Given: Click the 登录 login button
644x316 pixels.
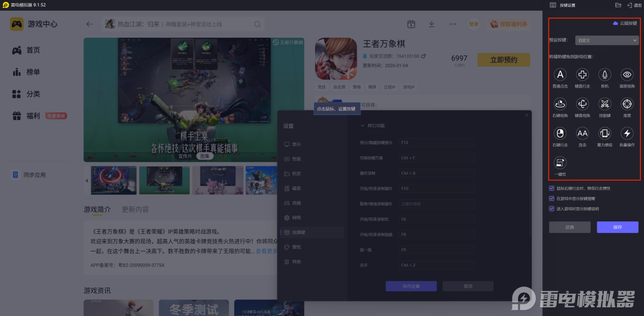Looking at the screenshot, I should 474,24.
